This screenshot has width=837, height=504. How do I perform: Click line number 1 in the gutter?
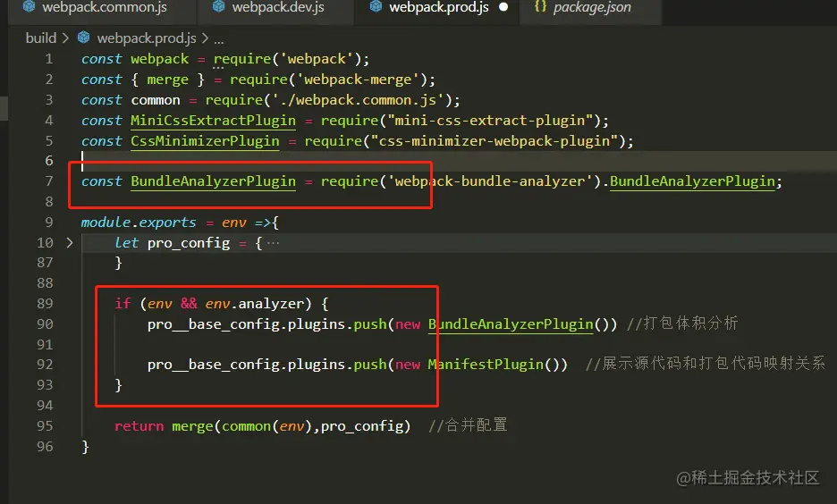pos(48,59)
